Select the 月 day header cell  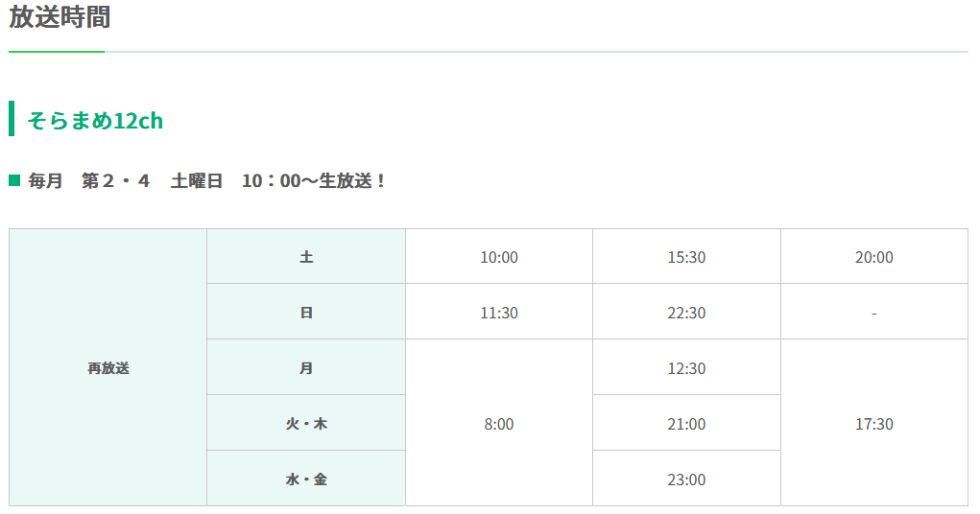(x=306, y=367)
